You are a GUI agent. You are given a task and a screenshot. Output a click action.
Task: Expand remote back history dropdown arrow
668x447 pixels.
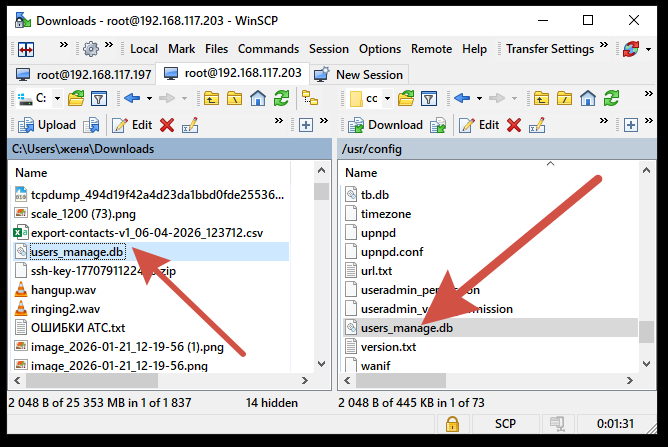point(479,99)
